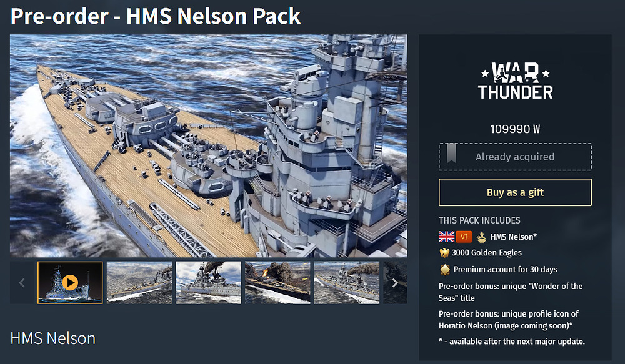Click the British flag icon
Screen dimensions: 625x364
tap(446, 237)
